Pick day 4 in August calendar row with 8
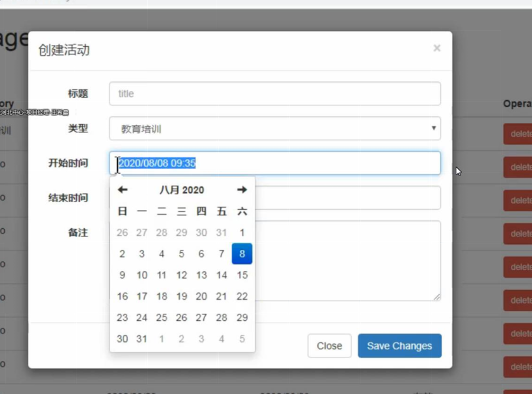This screenshot has width=532, height=394. [x=162, y=254]
